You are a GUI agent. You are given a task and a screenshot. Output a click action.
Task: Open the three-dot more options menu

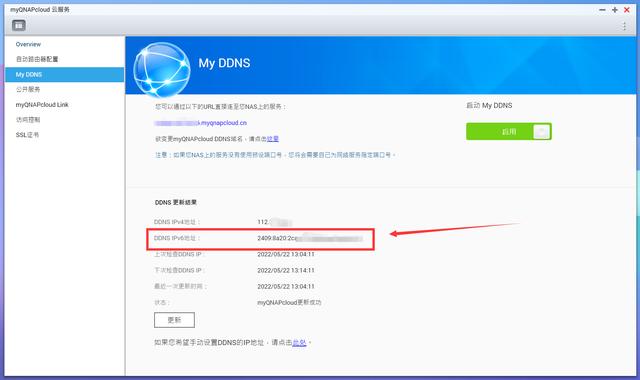624,26
